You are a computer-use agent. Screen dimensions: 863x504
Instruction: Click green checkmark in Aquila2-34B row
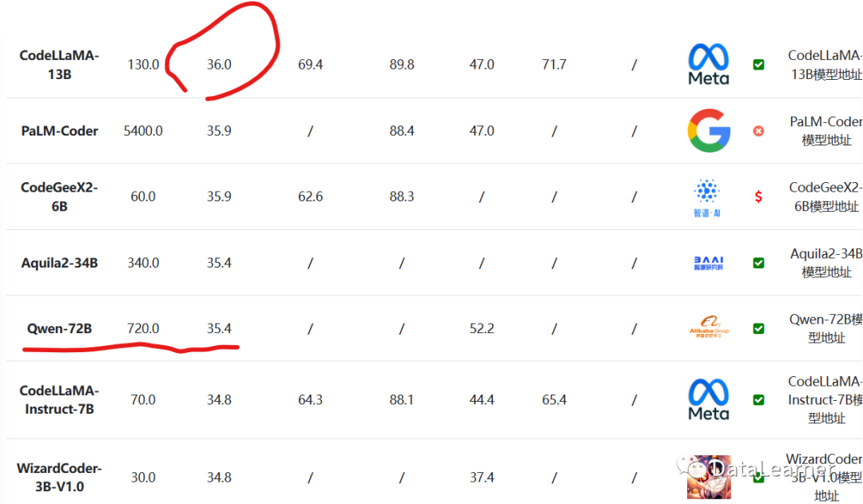click(x=758, y=263)
